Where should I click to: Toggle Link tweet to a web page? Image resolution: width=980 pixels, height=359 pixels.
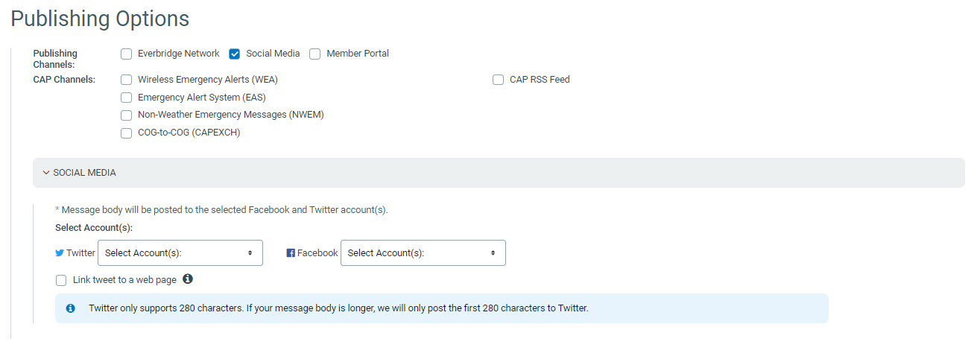pyautogui.click(x=61, y=281)
